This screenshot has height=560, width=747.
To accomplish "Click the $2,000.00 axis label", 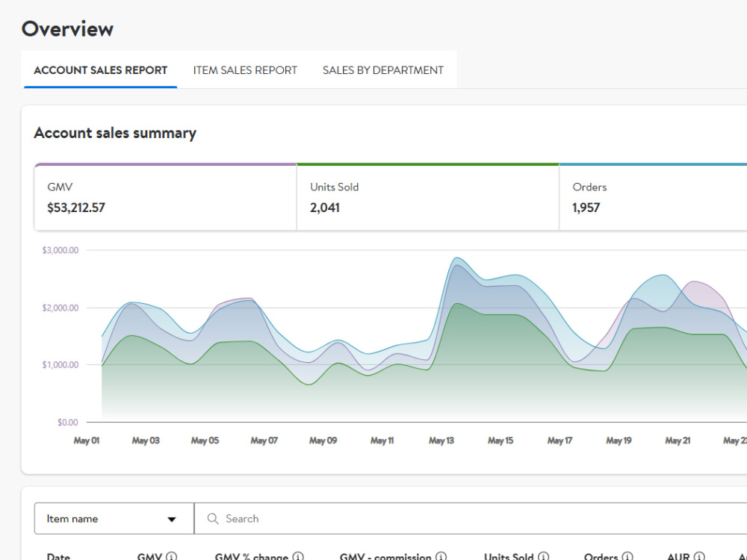I will (x=61, y=308).
